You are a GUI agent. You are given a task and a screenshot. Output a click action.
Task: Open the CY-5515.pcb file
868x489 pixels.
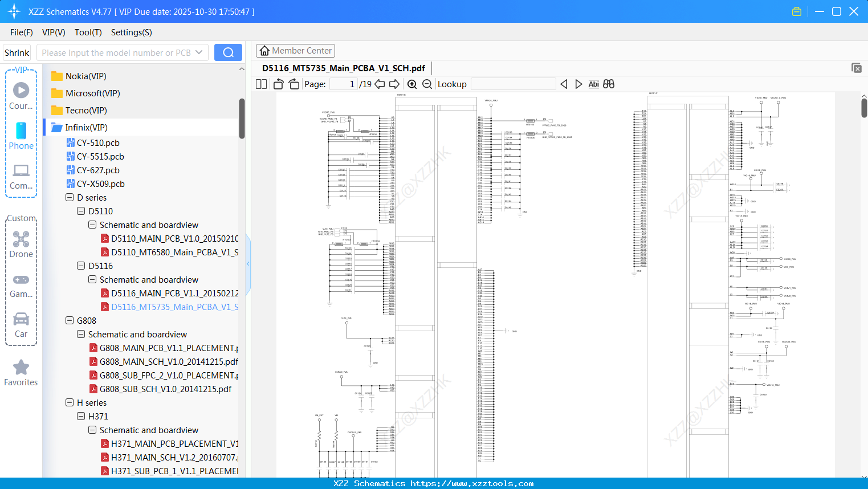point(95,157)
